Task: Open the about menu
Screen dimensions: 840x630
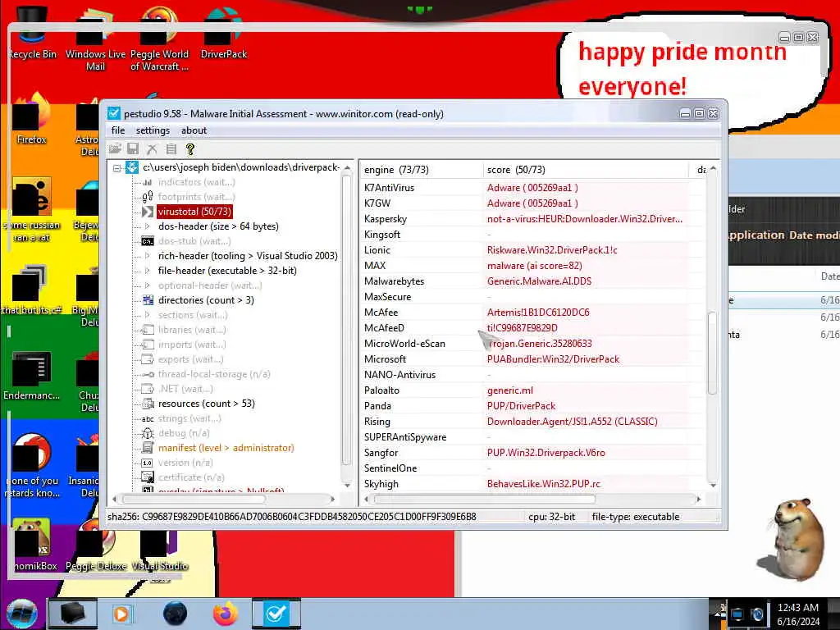Action: click(194, 130)
